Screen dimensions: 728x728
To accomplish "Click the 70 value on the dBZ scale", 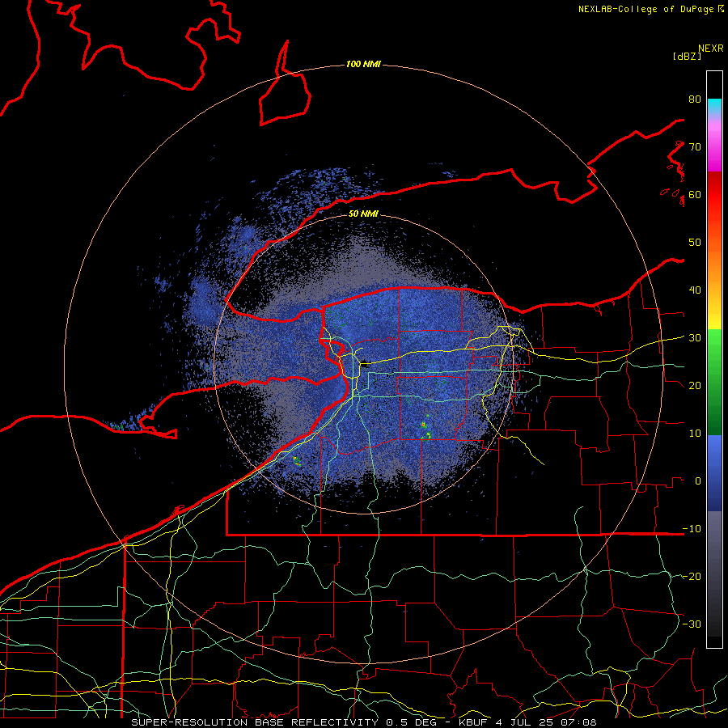I will 695,146.
